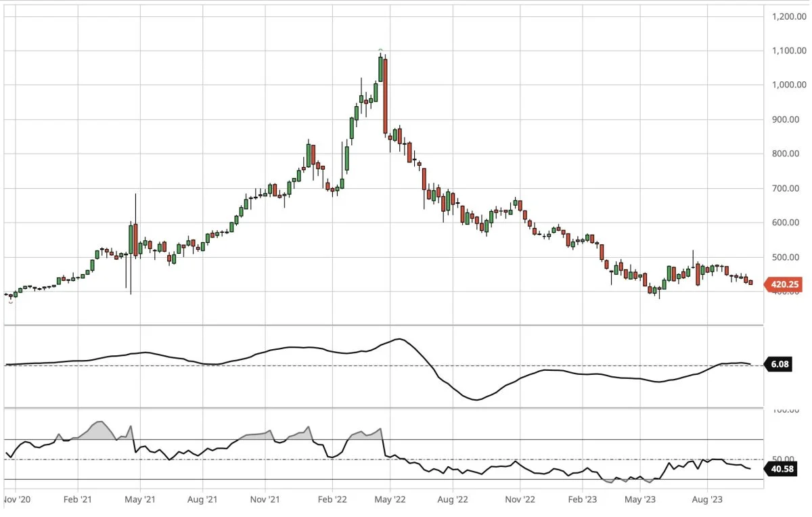The image size is (812, 517).
Task: Click the Feb '22 date label
Action: tap(332, 500)
